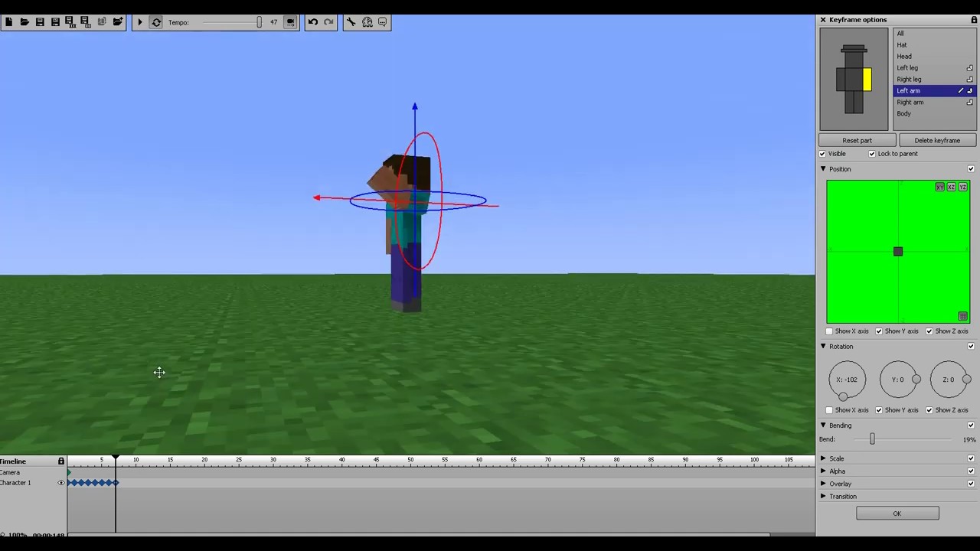Toggle the Visible checkbox
Screen dimensions: 980x551
823,154
